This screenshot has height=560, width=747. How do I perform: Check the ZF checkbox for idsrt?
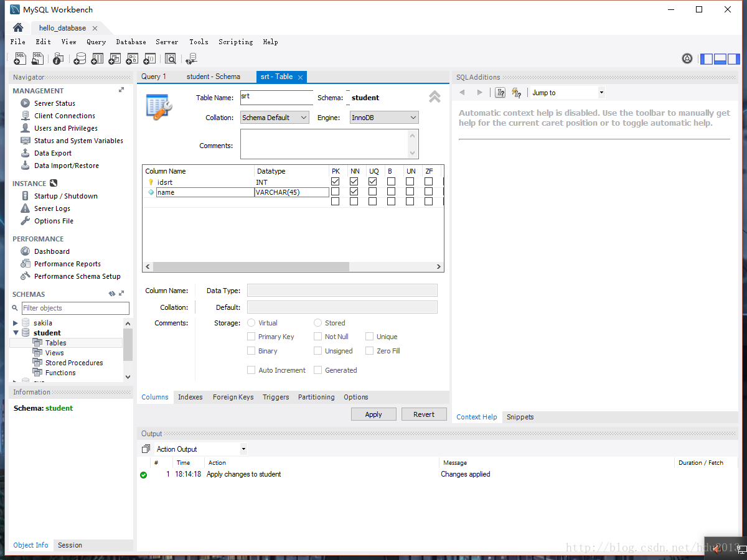(x=429, y=182)
